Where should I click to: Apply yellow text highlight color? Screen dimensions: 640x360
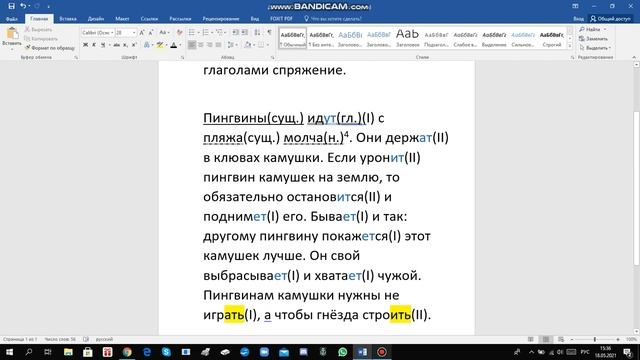[x=160, y=45]
